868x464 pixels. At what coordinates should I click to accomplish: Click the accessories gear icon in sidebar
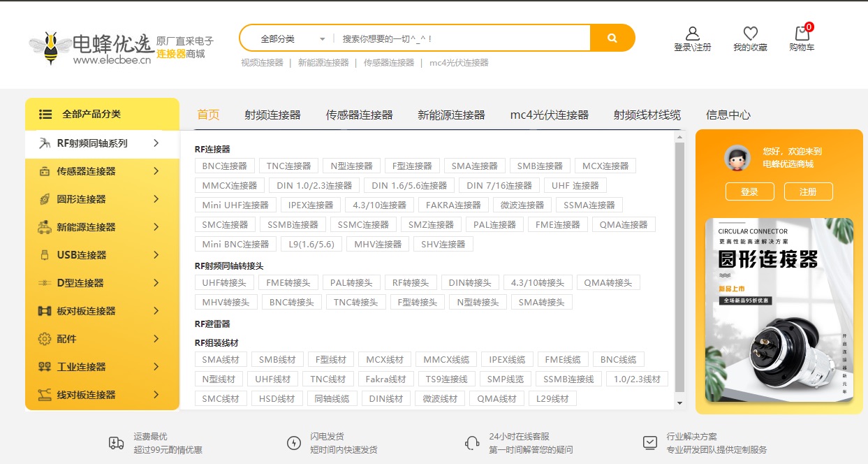[45, 339]
